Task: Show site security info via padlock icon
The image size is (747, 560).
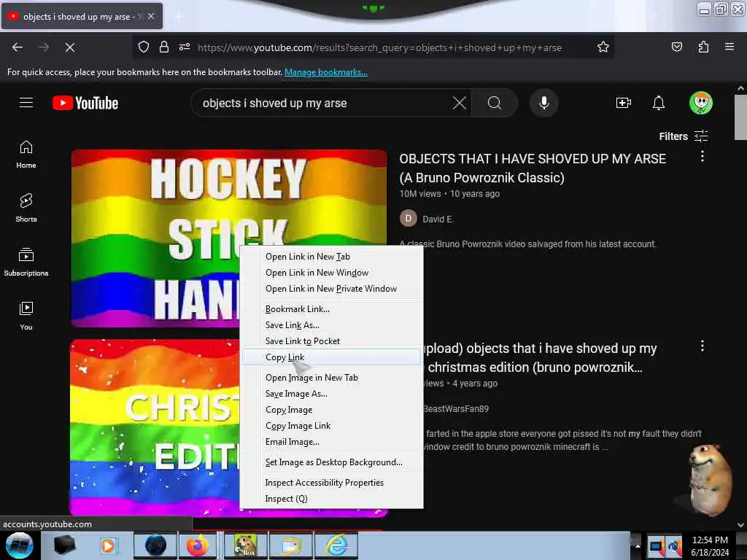Action: 164,47
